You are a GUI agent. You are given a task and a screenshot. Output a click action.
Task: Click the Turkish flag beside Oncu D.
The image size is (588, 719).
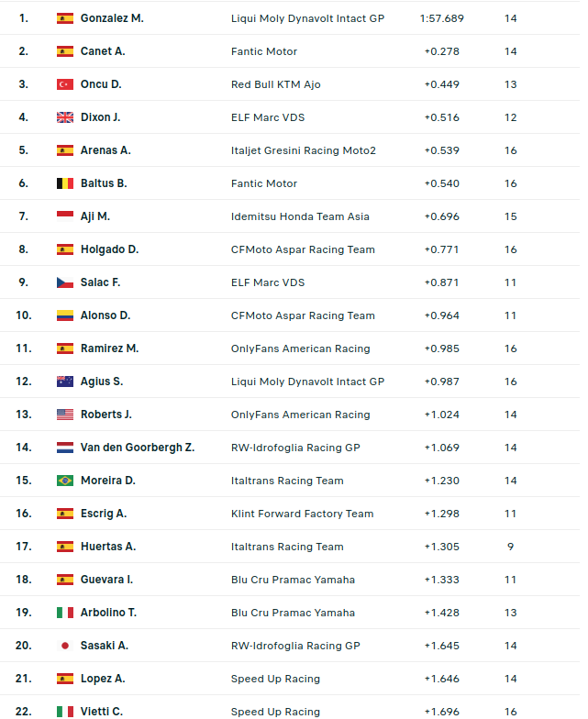click(64, 84)
